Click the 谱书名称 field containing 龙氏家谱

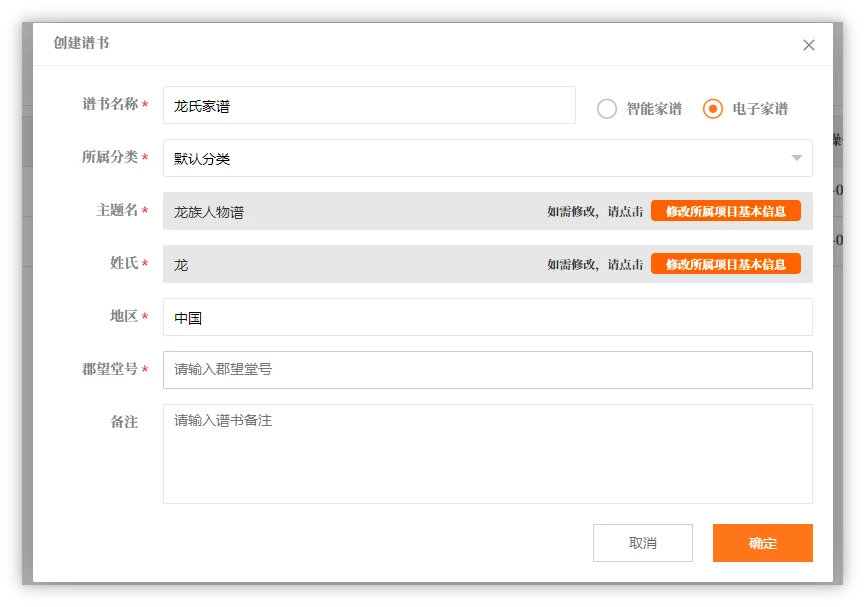click(369, 105)
